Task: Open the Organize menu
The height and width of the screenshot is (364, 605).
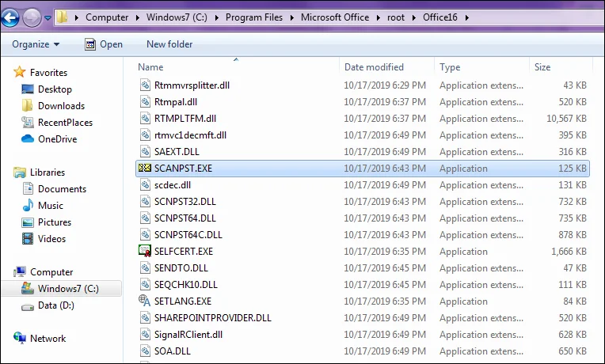Action: [x=36, y=44]
